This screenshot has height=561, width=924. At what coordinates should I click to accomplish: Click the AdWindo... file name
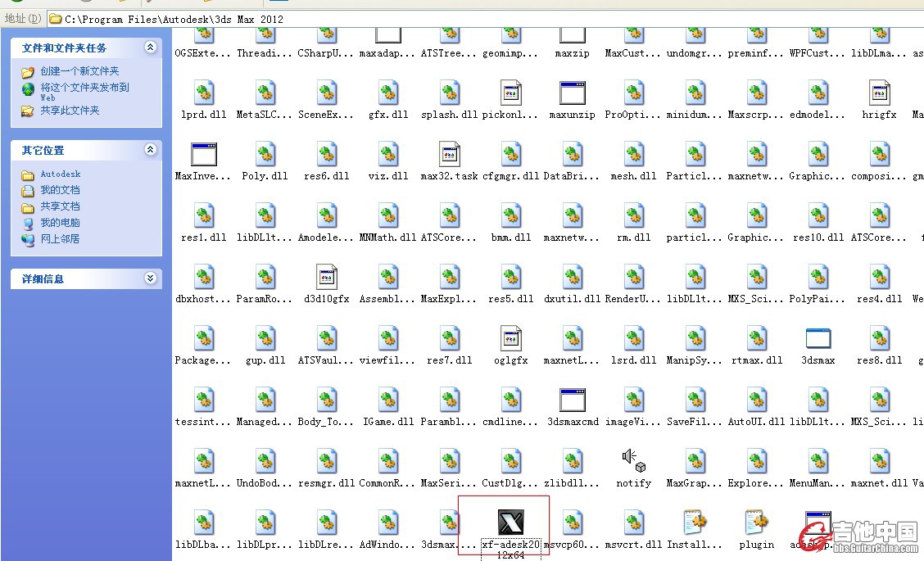point(387,545)
